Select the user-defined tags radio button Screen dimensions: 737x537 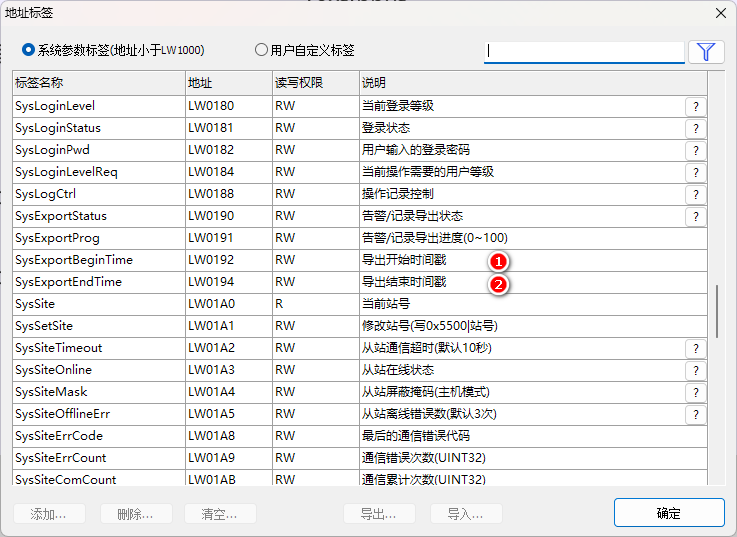click(262, 49)
